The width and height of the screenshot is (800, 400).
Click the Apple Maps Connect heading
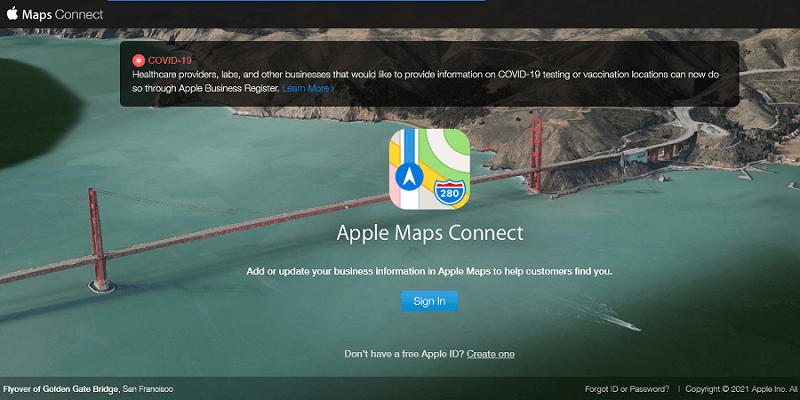tap(430, 233)
